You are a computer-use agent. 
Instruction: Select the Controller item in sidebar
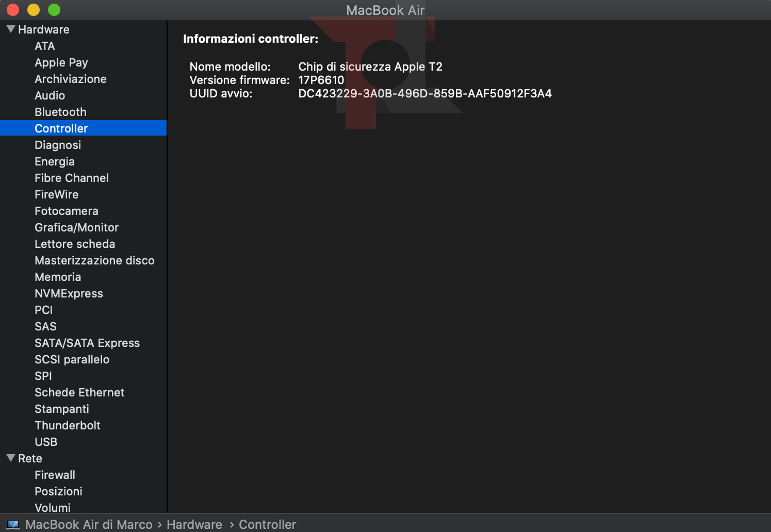61,128
